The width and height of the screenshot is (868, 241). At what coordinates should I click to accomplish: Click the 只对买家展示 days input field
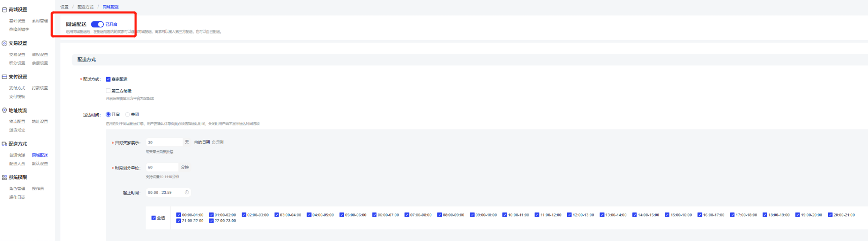click(164, 142)
